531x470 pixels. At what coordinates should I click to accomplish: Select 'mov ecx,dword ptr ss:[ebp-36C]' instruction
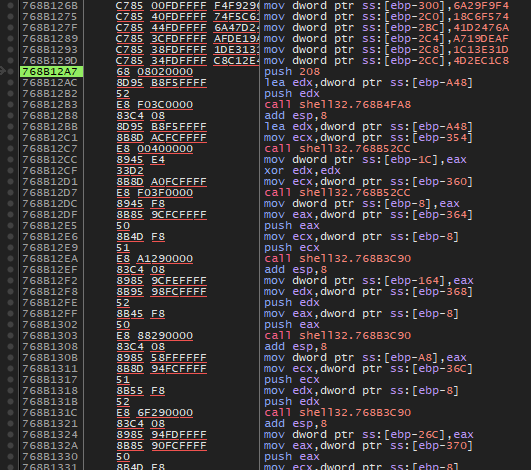coord(368,369)
